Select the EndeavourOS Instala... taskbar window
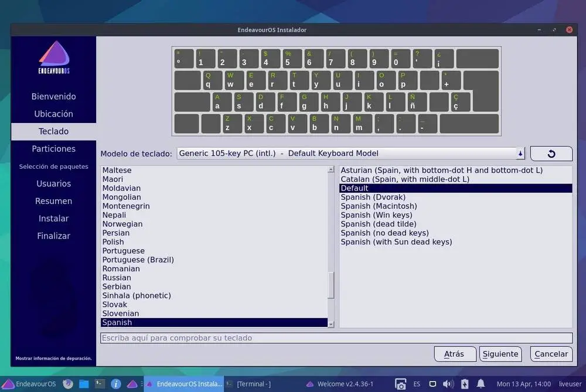This screenshot has width=586, height=392. (x=184, y=384)
